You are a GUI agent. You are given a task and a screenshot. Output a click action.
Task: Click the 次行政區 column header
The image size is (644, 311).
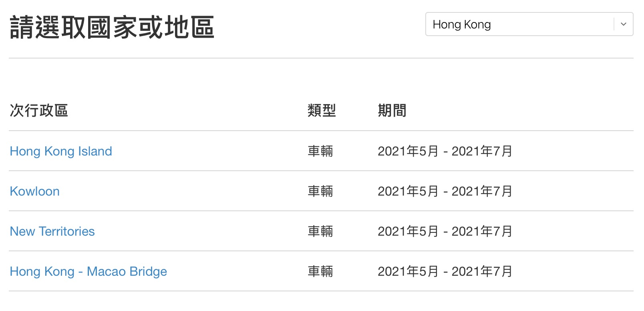[x=39, y=110]
